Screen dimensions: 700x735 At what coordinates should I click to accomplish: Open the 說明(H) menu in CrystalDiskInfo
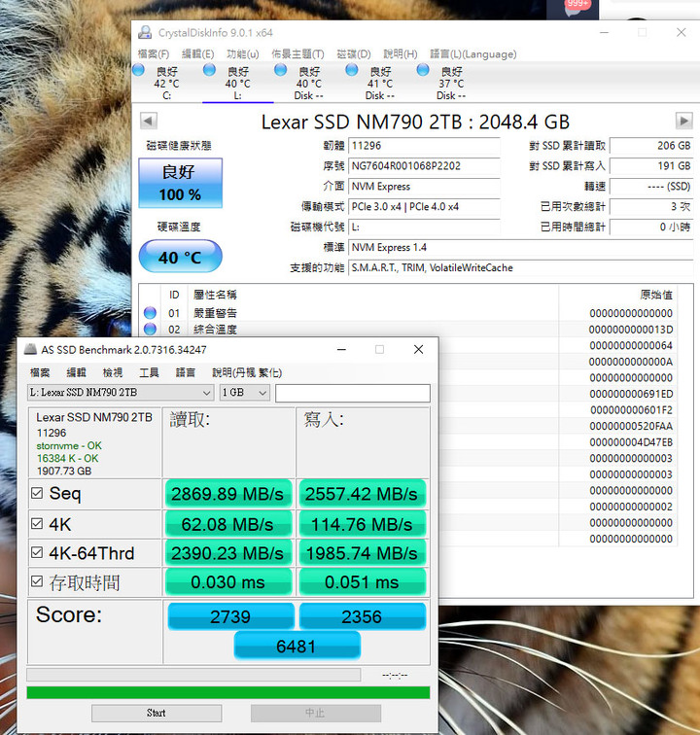pos(400,53)
